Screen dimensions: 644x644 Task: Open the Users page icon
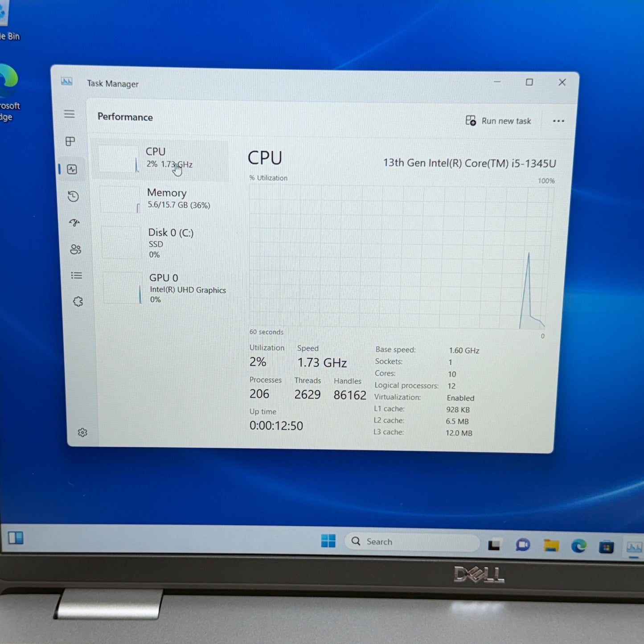[x=75, y=249]
